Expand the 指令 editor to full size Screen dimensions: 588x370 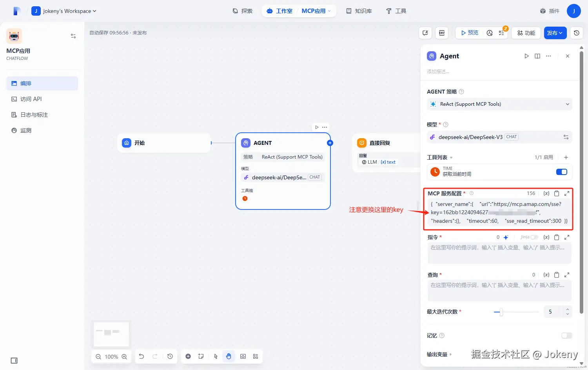567,237
